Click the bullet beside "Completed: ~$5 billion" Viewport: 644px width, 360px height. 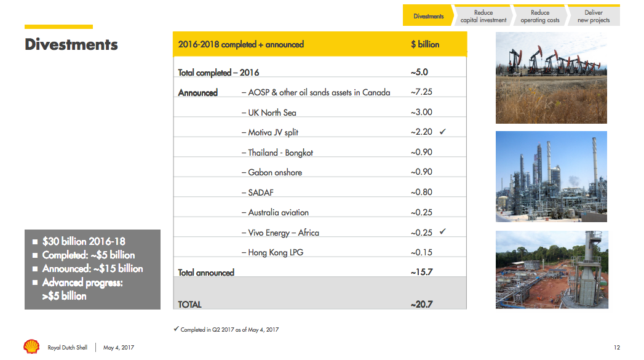tap(35, 257)
